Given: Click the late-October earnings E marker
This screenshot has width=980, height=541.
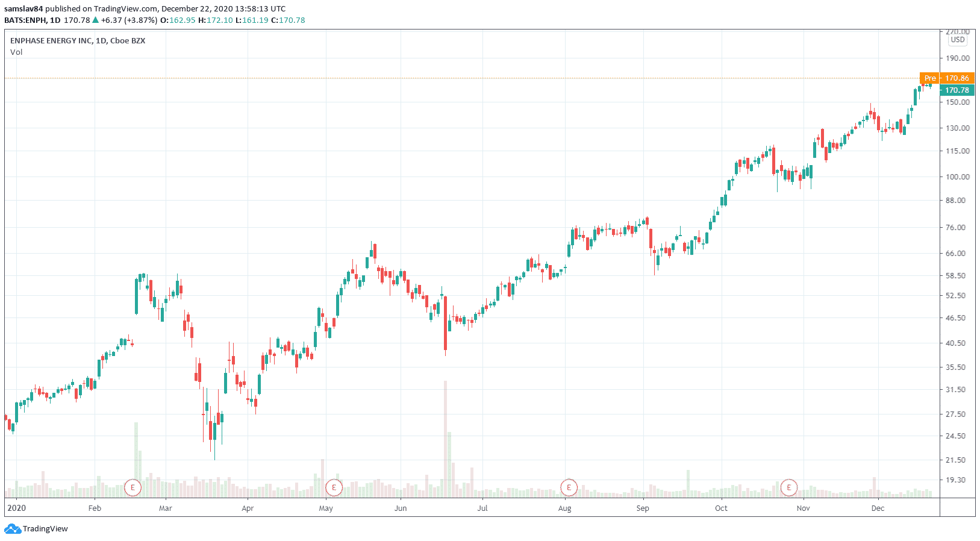Looking at the screenshot, I should click(788, 487).
